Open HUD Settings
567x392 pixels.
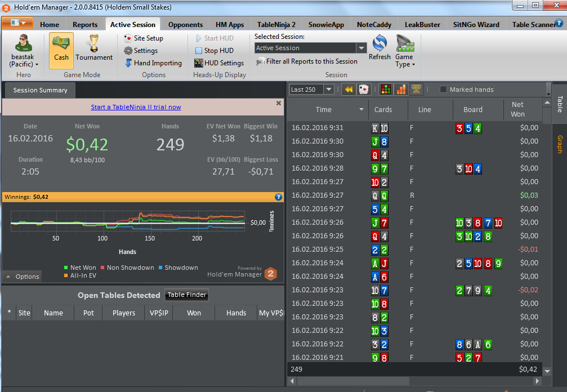pos(219,63)
